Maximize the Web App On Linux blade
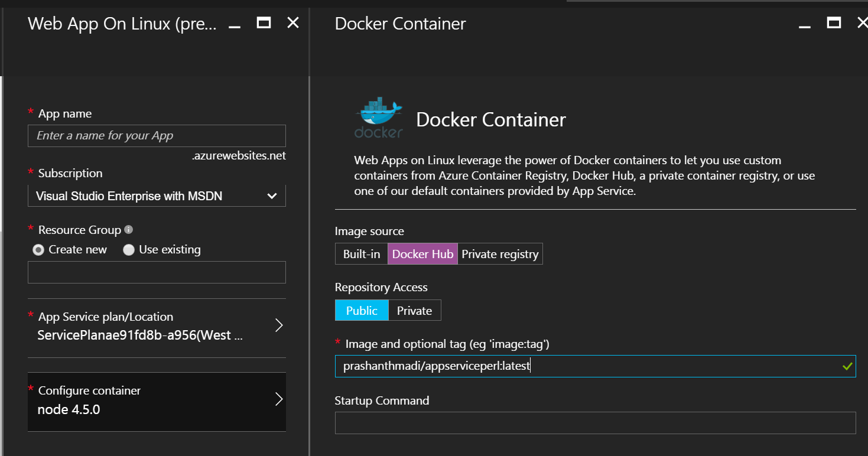Screen dimensions: 868x456 pos(264,22)
